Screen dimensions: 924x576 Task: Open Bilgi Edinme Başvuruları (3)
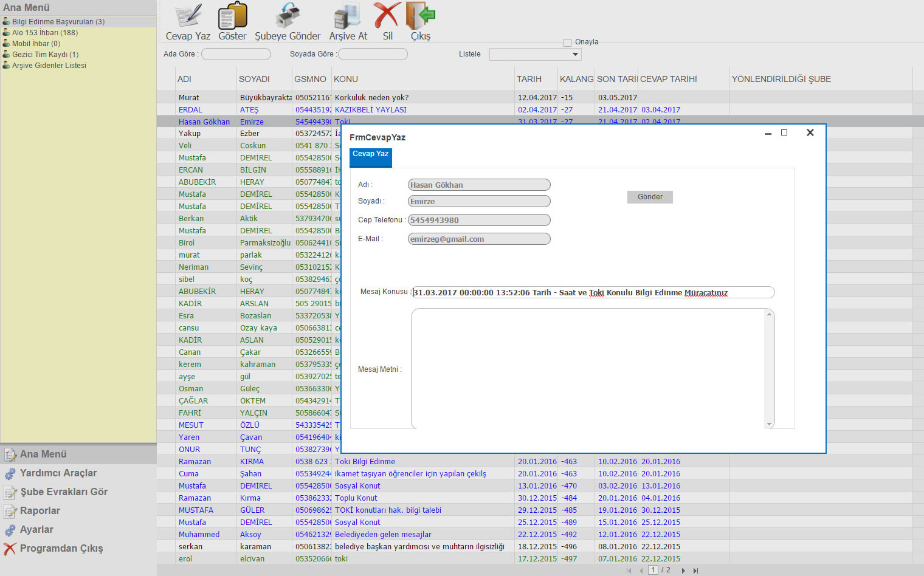pyautogui.click(x=58, y=21)
